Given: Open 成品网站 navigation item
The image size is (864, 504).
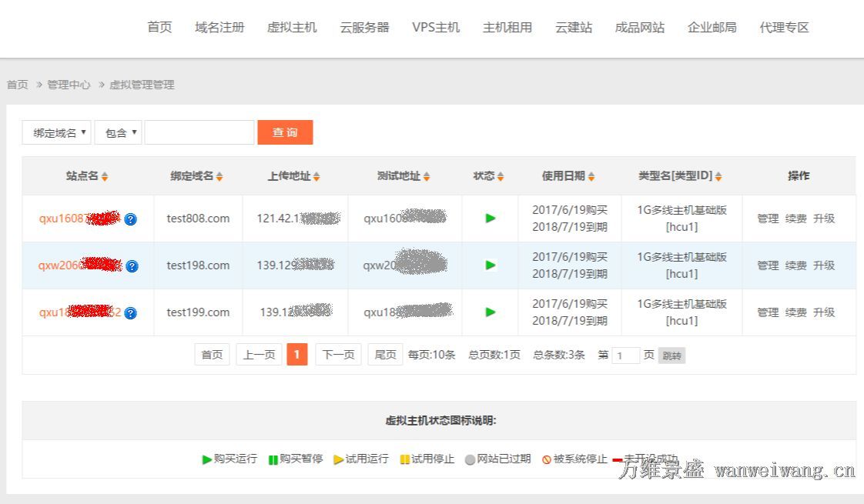Looking at the screenshot, I should coord(640,27).
